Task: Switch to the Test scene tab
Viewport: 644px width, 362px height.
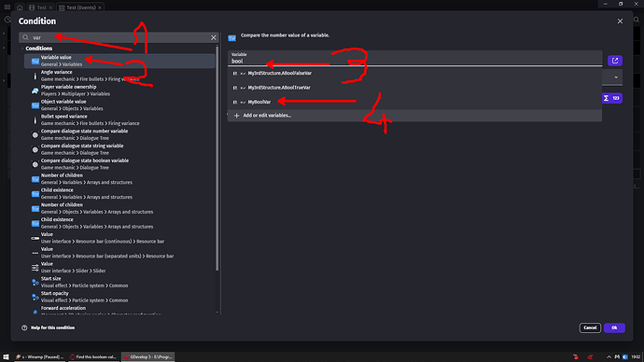Action: coord(41,7)
